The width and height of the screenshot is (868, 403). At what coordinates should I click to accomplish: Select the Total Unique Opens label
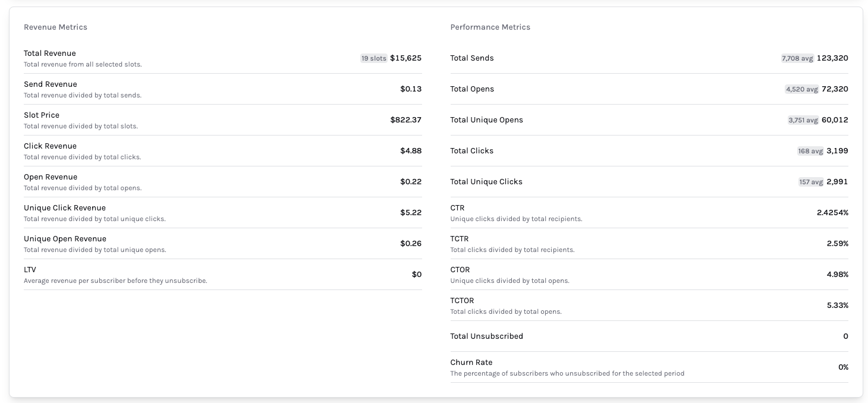[486, 120]
